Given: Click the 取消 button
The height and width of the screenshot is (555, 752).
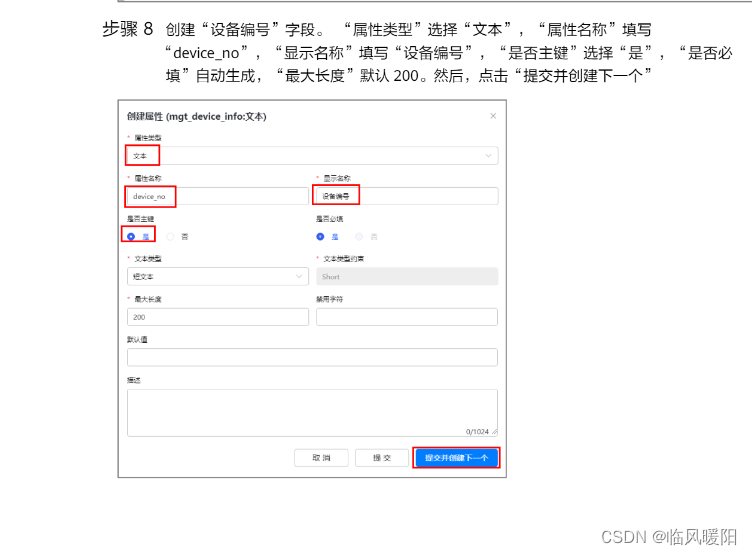Looking at the screenshot, I should [321, 458].
